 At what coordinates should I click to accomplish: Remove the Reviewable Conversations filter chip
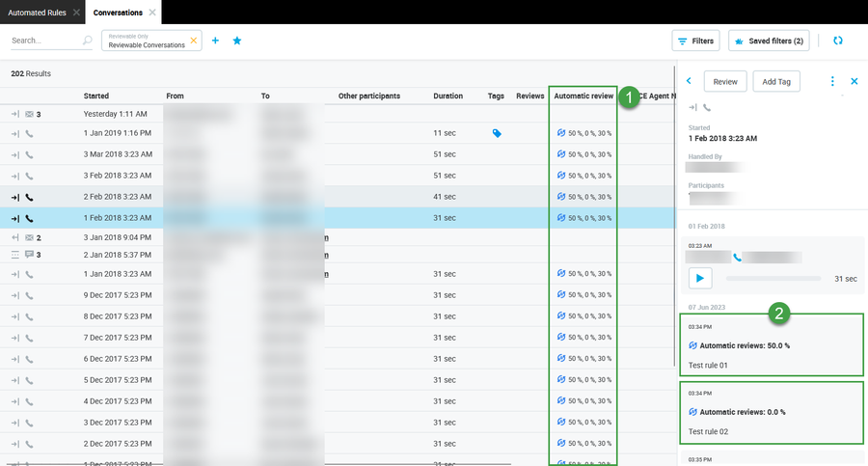[x=193, y=41]
